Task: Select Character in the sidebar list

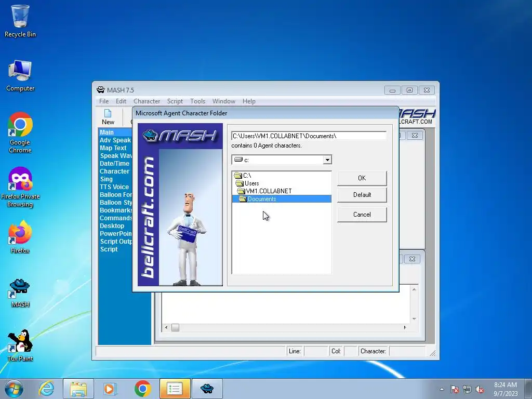Action: coord(114,171)
